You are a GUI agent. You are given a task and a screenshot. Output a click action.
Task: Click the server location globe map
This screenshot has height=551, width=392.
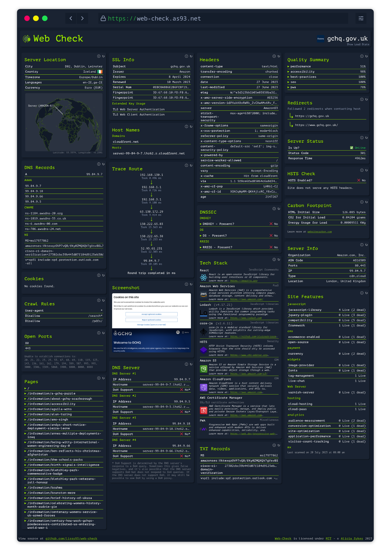pyautogui.click(x=64, y=122)
